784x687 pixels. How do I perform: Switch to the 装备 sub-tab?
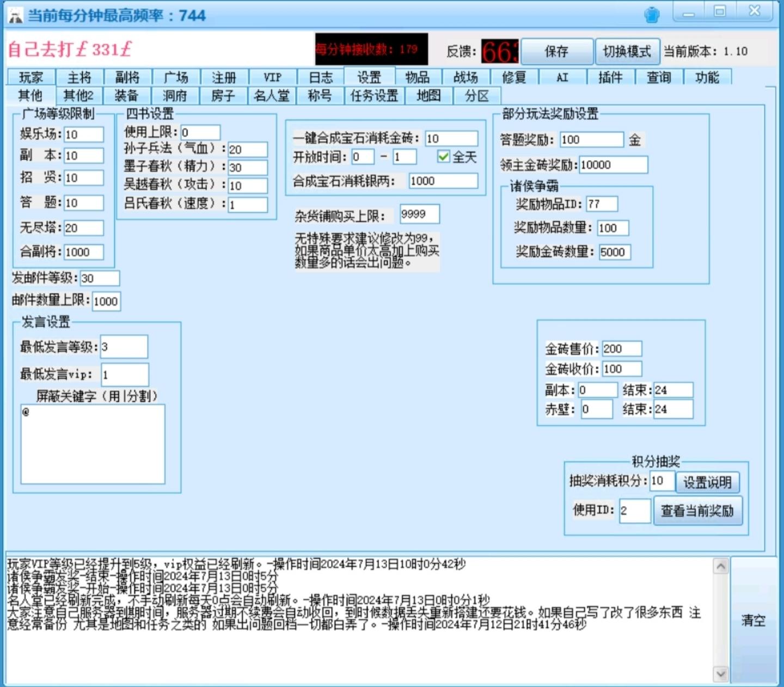point(126,96)
